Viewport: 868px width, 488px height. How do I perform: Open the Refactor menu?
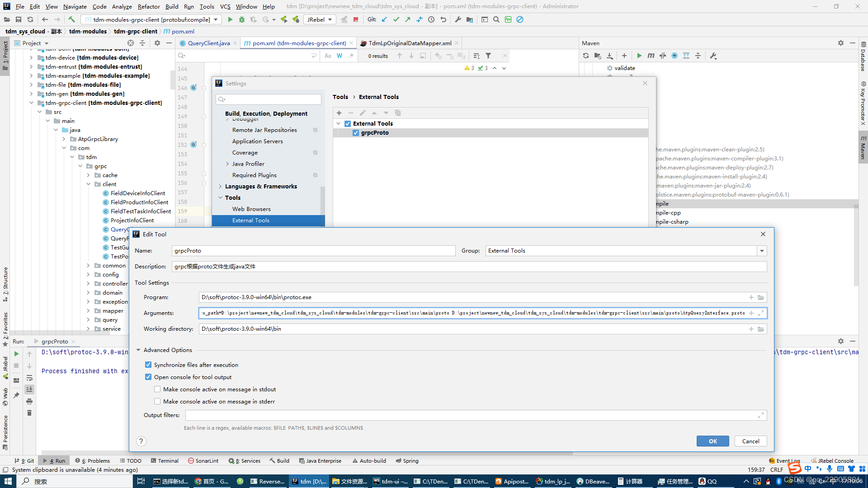[x=149, y=6]
